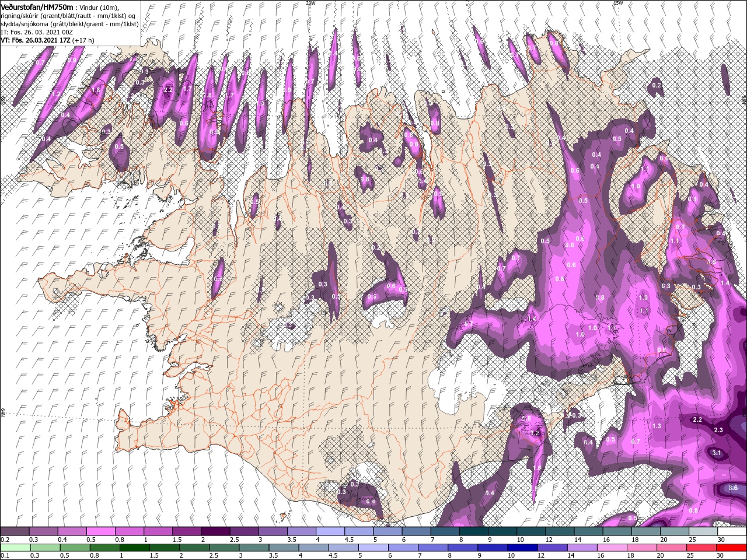Screen dimensions: 747x560
Task: Click the 15W longitude label at map top
Action: click(617, 3)
